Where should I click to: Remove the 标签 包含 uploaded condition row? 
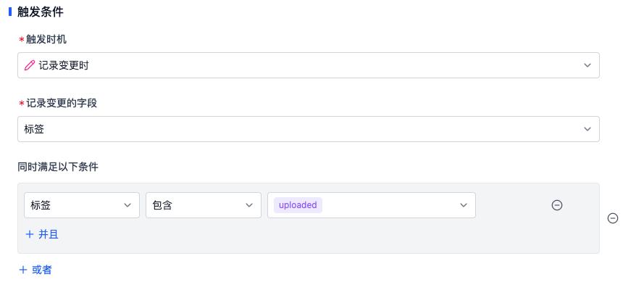(556, 205)
